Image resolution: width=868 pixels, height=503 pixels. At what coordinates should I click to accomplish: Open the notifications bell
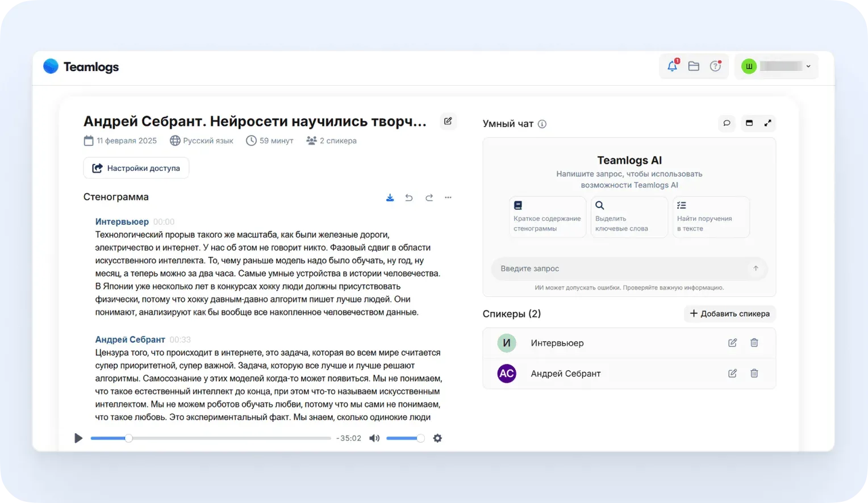pyautogui.click(x=672, y=66)
